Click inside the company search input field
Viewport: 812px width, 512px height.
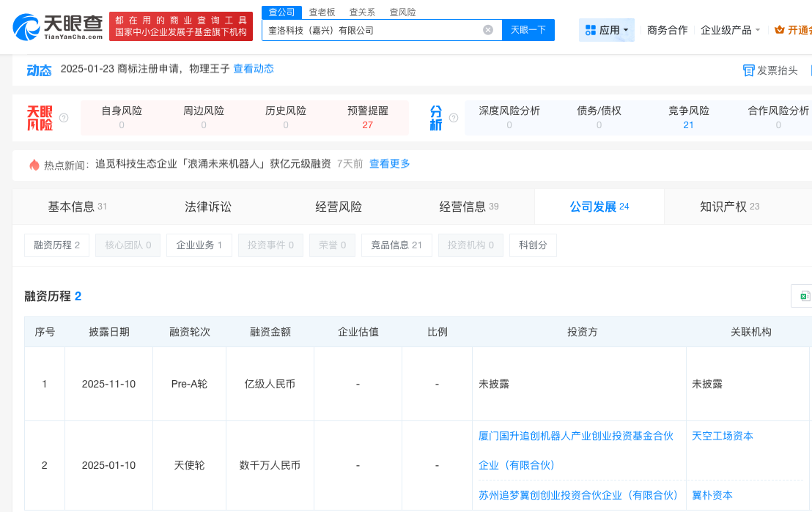(x=370, y=30)
